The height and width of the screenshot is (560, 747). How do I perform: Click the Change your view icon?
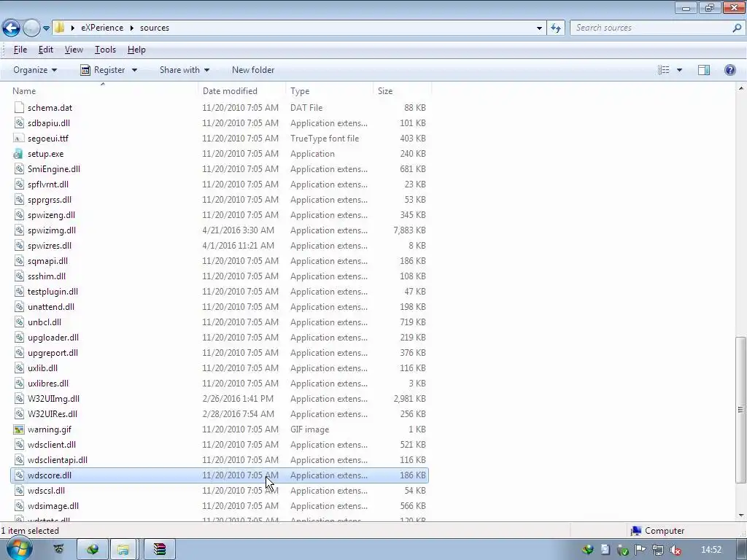pos(664,70)
